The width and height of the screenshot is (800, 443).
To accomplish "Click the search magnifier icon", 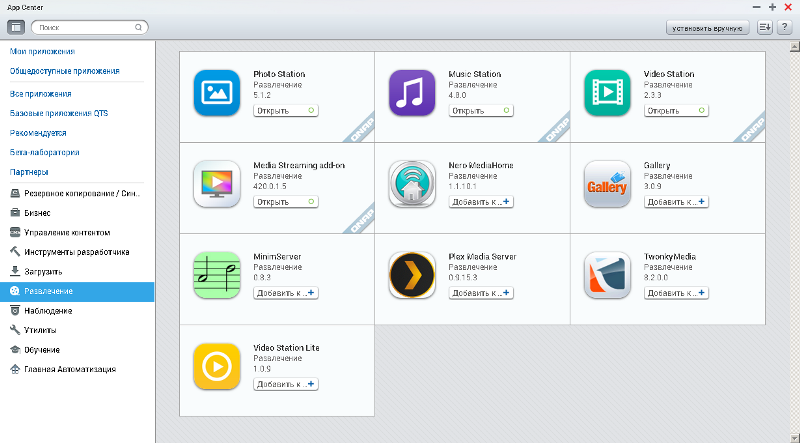I will 138,28.
